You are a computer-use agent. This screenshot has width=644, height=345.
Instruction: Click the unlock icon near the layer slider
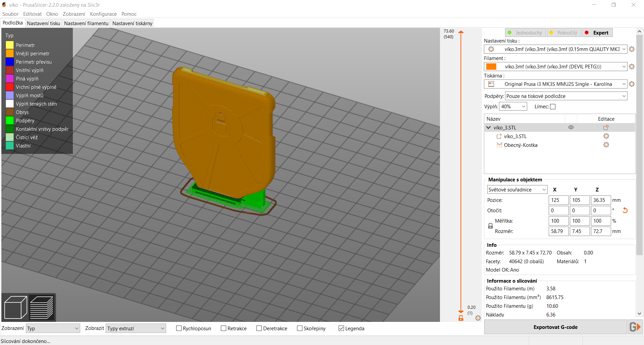tap(460, 318)
